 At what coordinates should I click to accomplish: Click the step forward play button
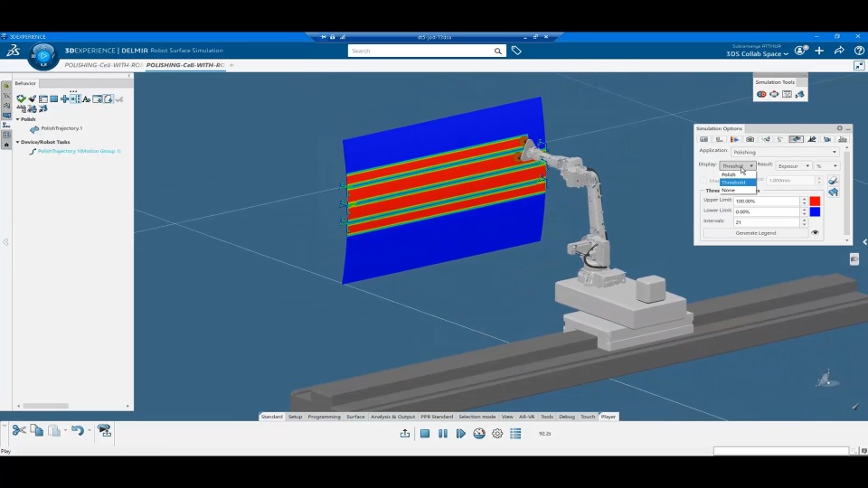click(x=460, y=434)
